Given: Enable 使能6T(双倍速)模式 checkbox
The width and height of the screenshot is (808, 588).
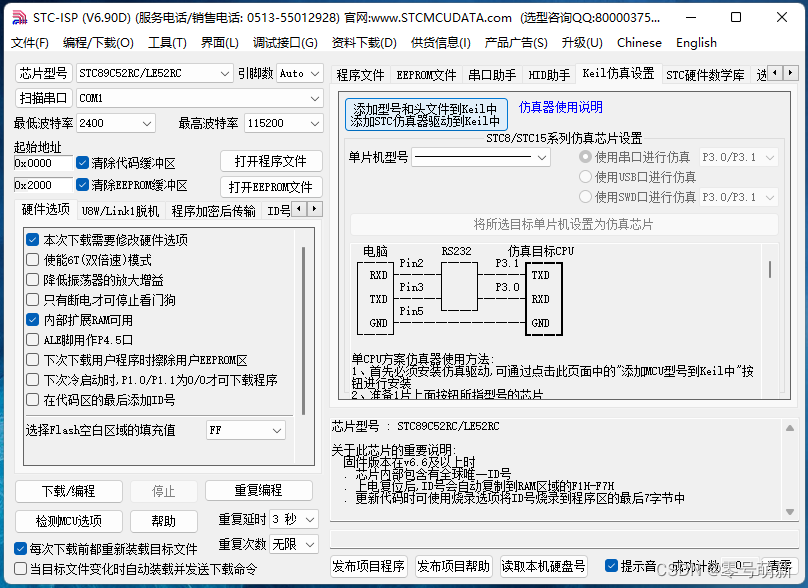Looking at the screenshot, I should point(32,260).
